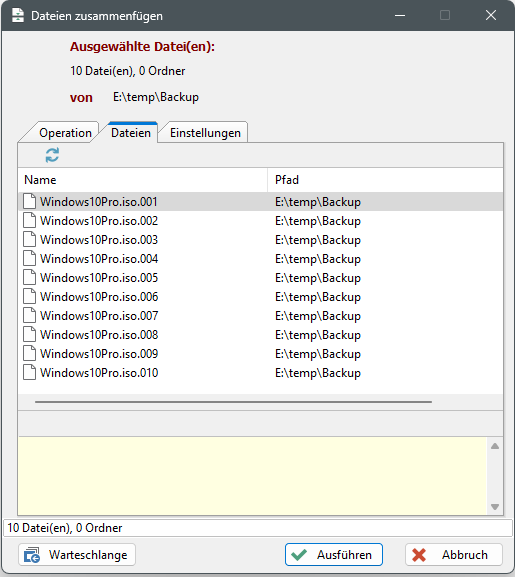
Task: Click file icon next to Windows10Pro.iso.002
Action: 29,220
